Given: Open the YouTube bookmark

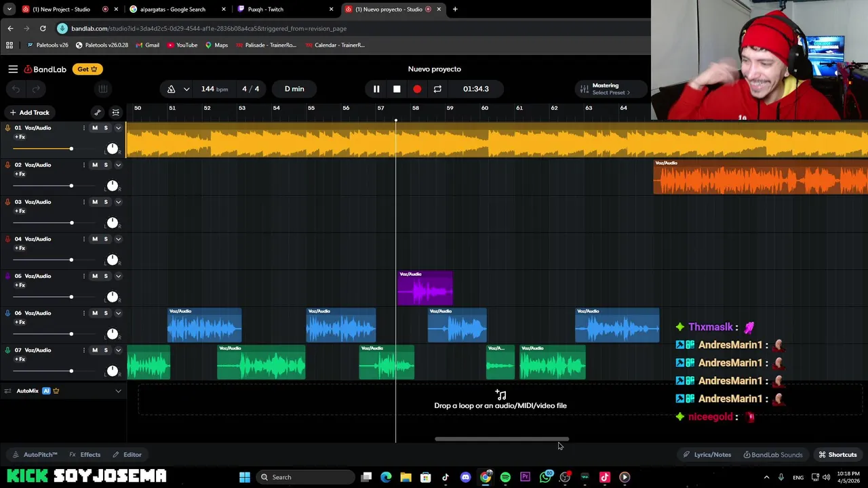Looking at the screenshot, I should [182, 45].
